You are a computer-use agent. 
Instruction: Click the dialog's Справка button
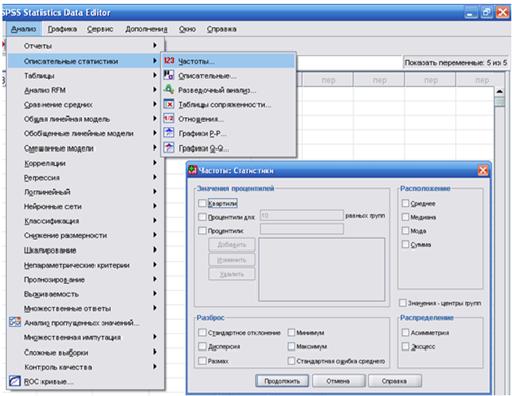click(x=394, y=381)
